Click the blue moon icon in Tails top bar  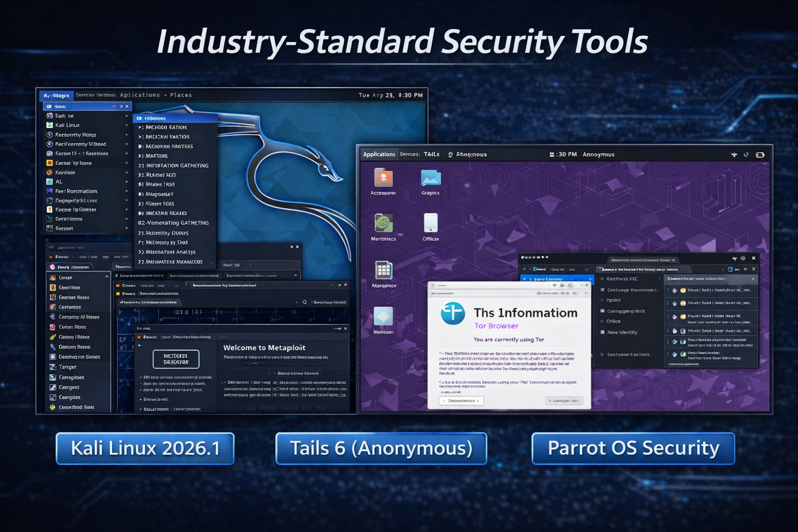point(747,155)
